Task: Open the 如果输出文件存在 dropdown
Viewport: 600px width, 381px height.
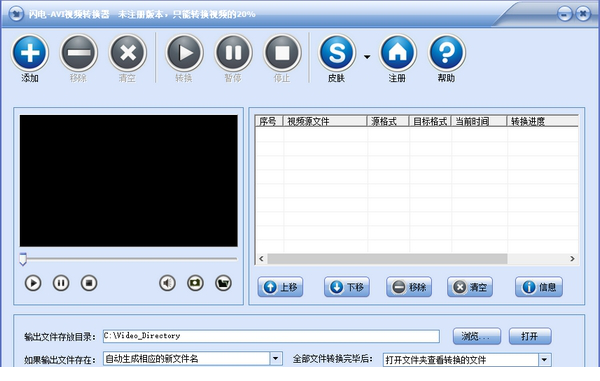Action: coord(276,359)
